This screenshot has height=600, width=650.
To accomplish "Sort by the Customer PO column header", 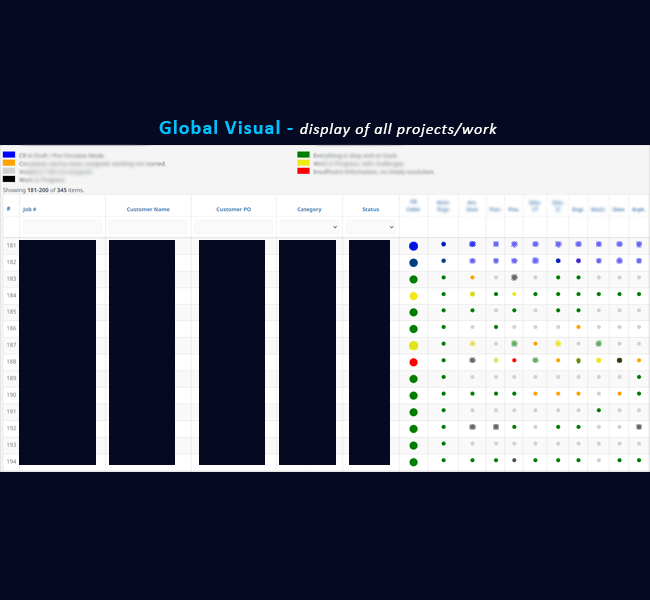I will coord(234,209).
